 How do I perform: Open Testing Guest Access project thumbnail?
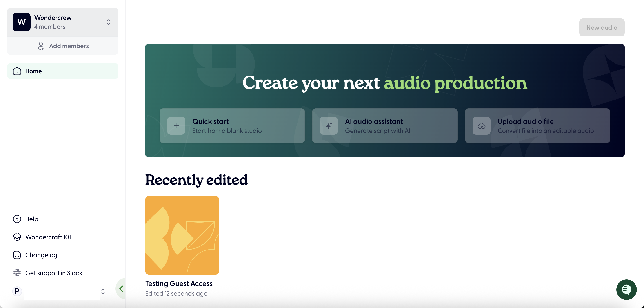182,235
